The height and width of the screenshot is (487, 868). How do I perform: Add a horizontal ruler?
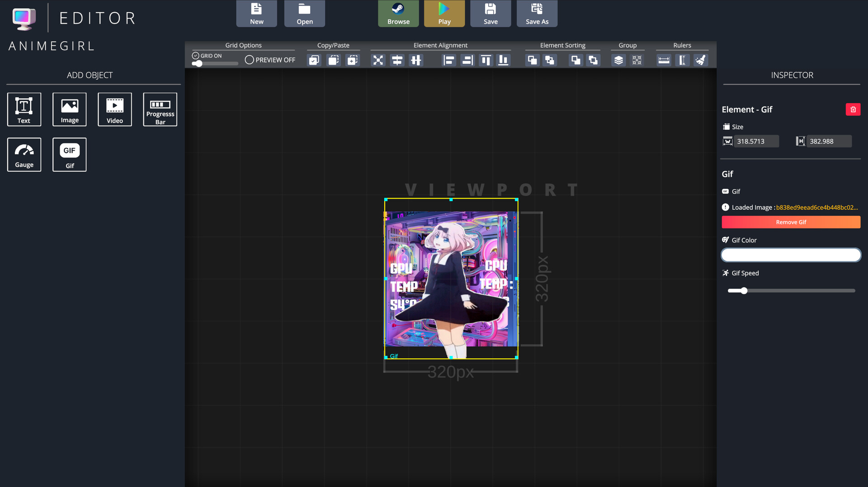[x=664, y=60]
